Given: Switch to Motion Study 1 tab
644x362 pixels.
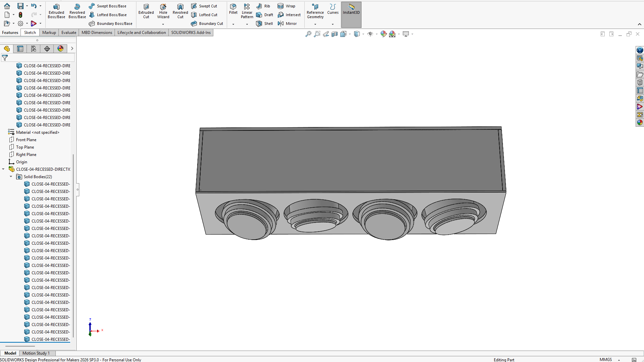Looking at the screenshot, I should [x=36, y=353].
